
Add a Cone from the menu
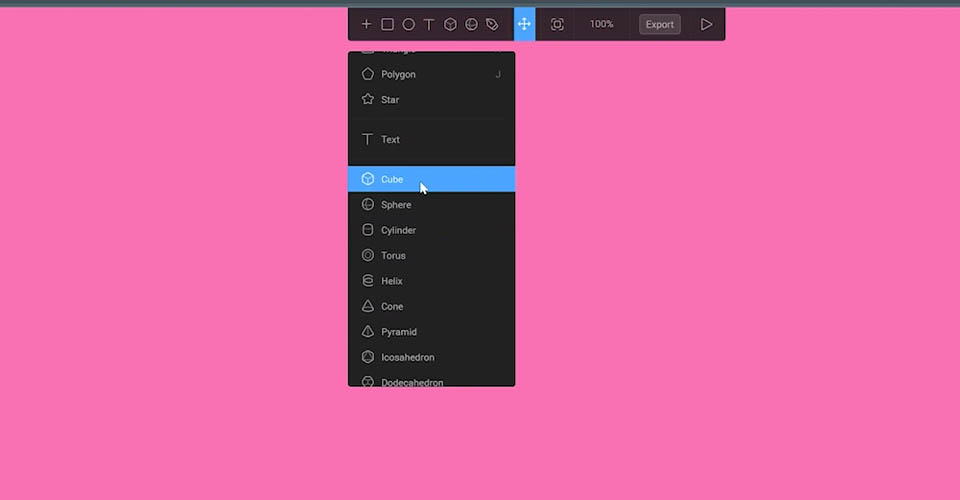tap(432, 307)
